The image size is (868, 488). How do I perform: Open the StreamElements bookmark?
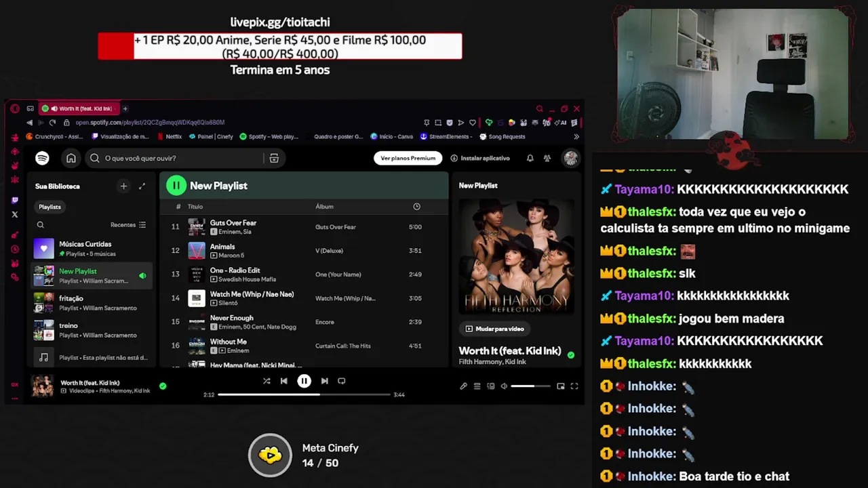[446, 136]
